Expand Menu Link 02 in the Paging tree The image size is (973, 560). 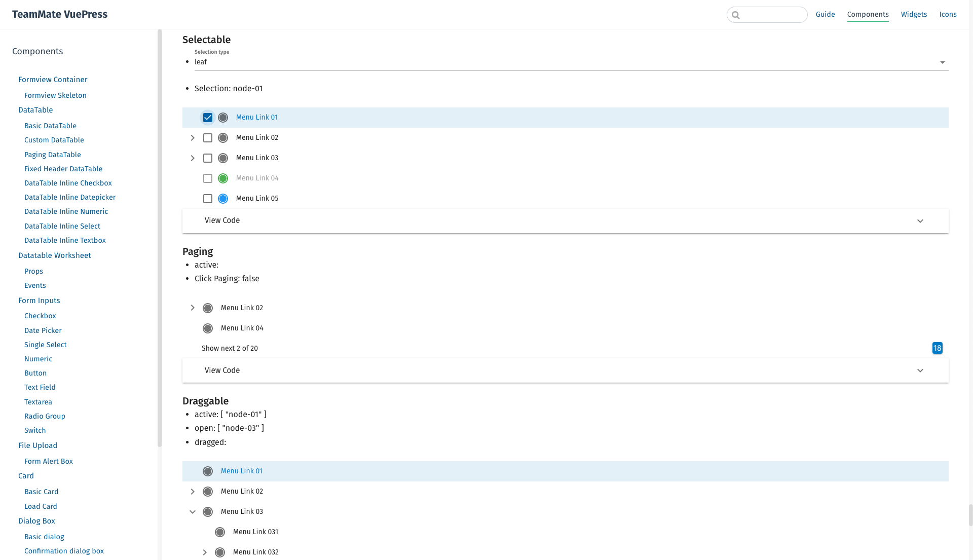(x=193, y=308)
